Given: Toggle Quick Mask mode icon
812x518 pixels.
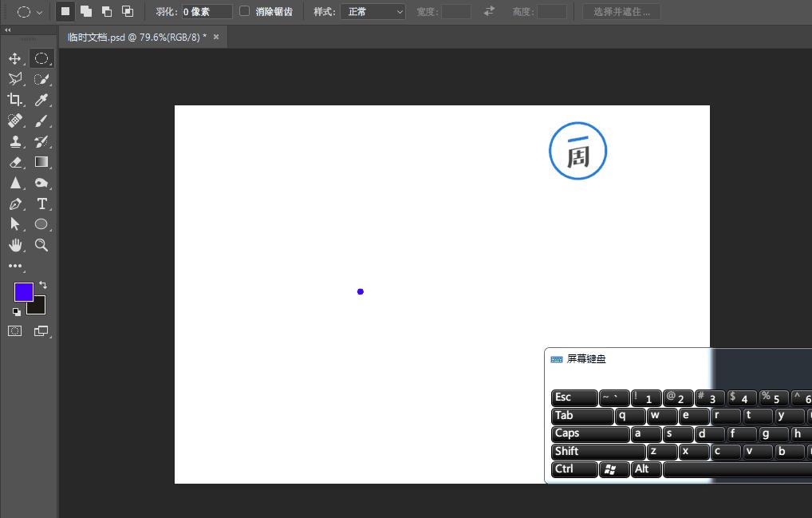Looking at the screenshot, I should pyautogui.click(x=14, y=330).
